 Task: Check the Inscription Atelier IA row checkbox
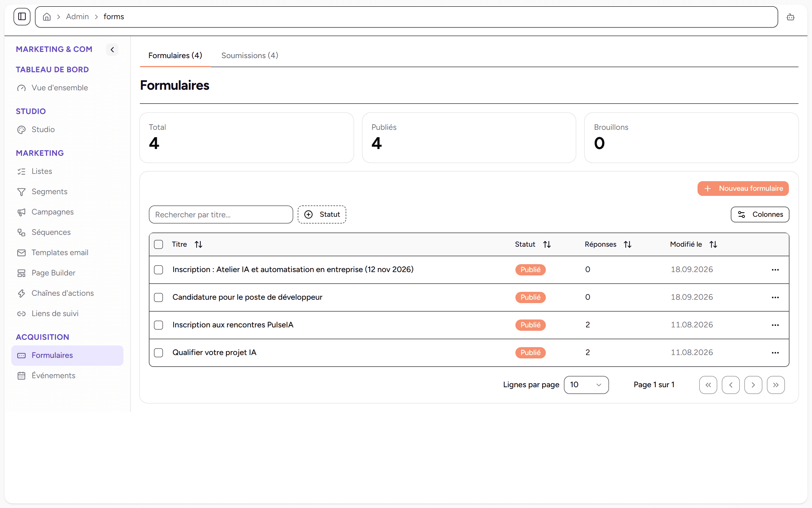[158, 270]
